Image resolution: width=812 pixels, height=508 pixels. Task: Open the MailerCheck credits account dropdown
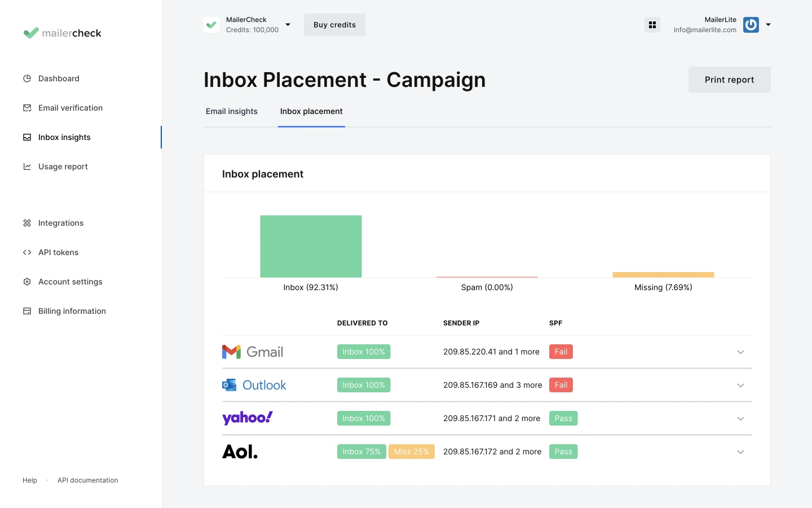[288, 25]
